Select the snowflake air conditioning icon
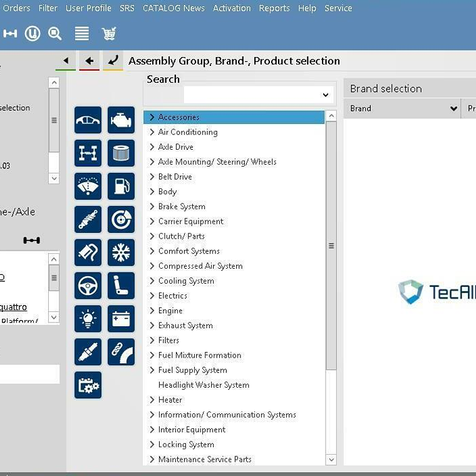 (x=121, y=252)
